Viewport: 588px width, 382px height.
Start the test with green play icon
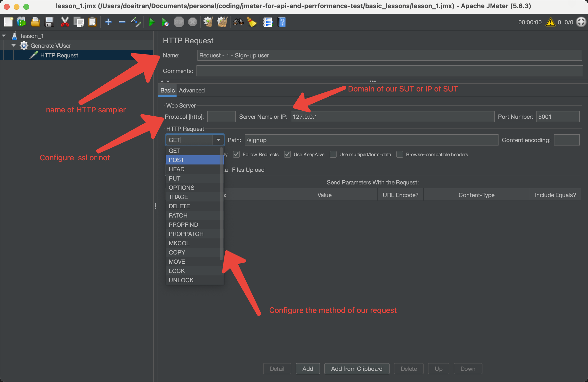pos(152,22)
